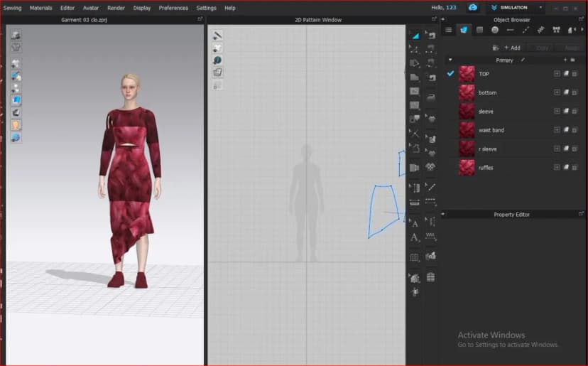Select the tape-measure width tool
Viewport: 588px width, 366px height.
point(415,203)
